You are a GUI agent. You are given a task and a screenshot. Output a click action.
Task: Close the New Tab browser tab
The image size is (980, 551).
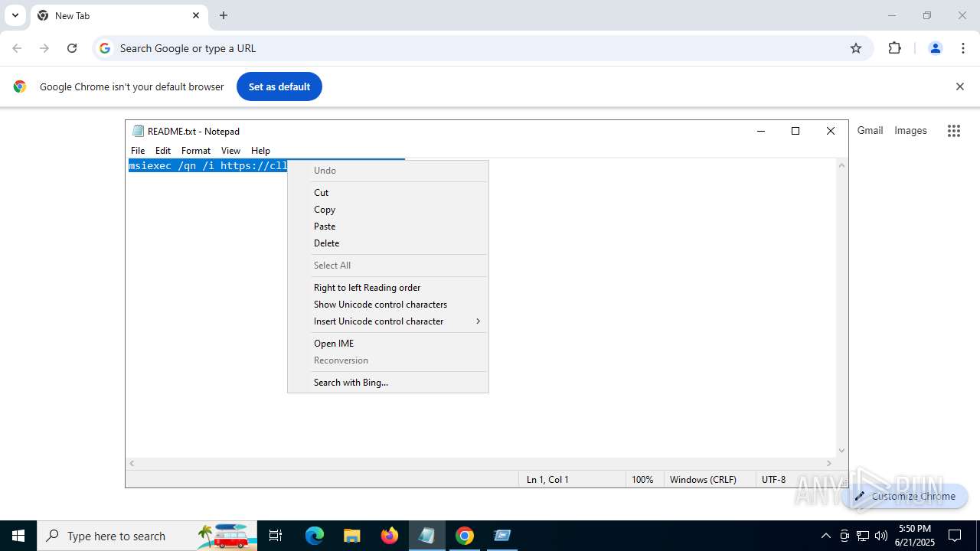[x=196, y=15]
